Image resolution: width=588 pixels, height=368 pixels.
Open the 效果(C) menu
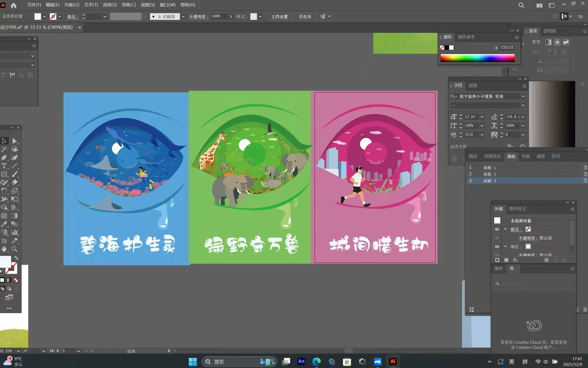[129, 5]
